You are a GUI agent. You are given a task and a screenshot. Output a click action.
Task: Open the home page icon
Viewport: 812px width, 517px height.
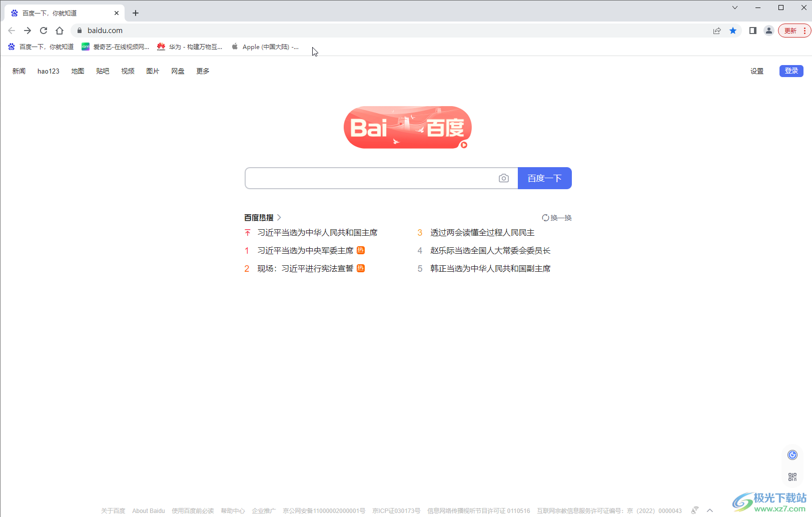tap(60, 31)
